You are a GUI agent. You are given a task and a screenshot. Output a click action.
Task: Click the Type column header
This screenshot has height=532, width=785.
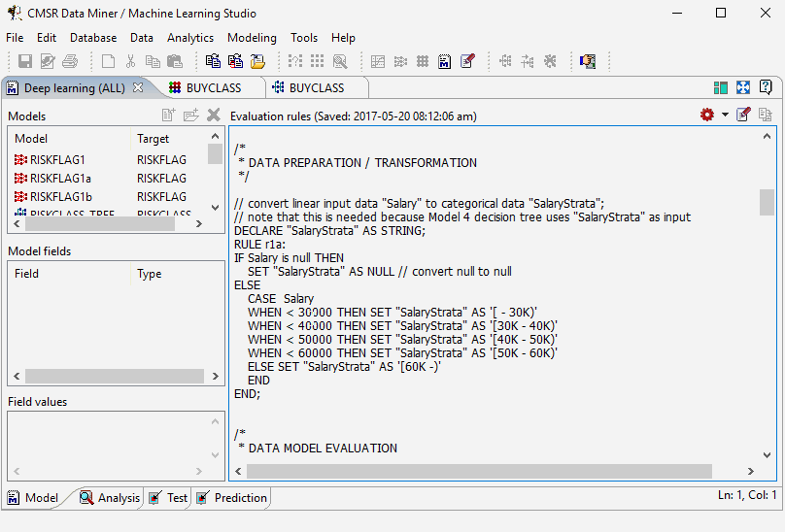tap(177, 274)
